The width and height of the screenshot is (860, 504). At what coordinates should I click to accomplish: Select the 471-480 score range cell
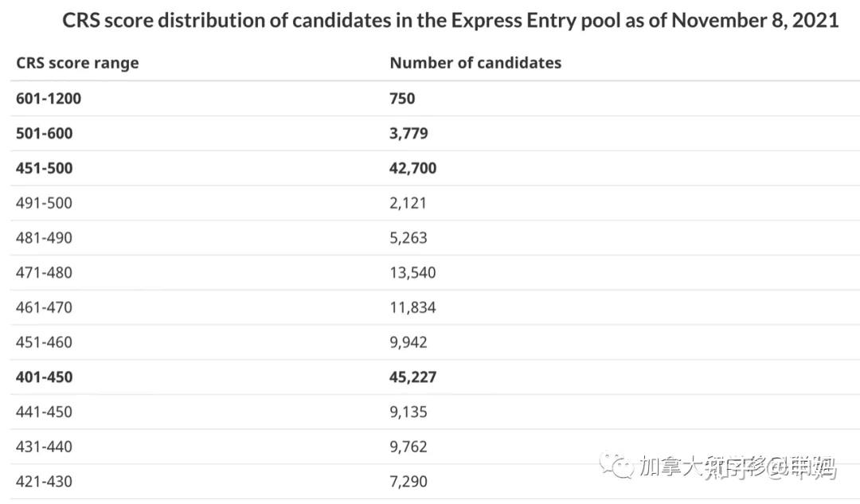[x=44, y=273]
